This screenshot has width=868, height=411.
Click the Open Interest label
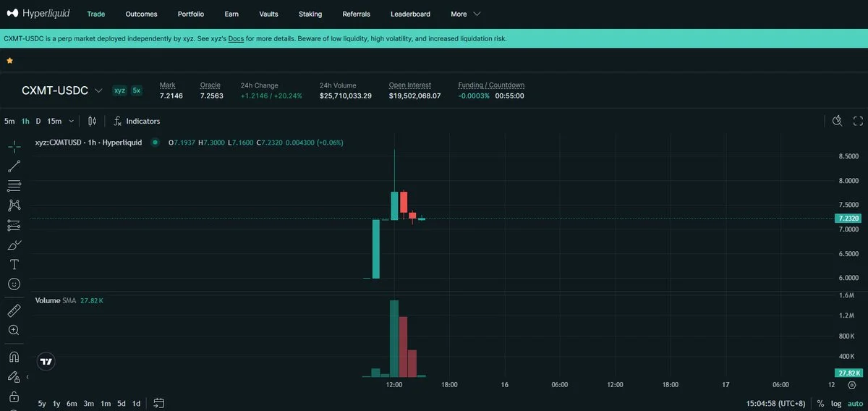tap(409, 85)
